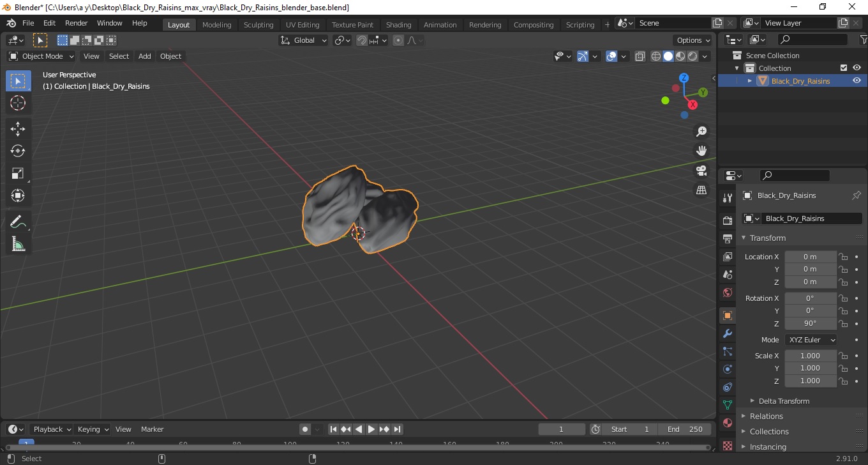Viewport: 868px width, 465px height.
Task: Open viewport Add menu
Action: (x=145, y=56)
